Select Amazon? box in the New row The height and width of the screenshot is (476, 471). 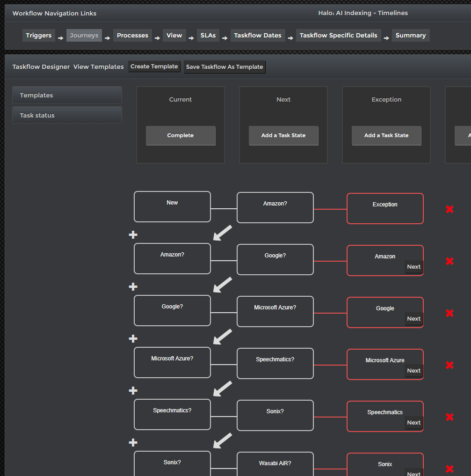coord(275,208)
